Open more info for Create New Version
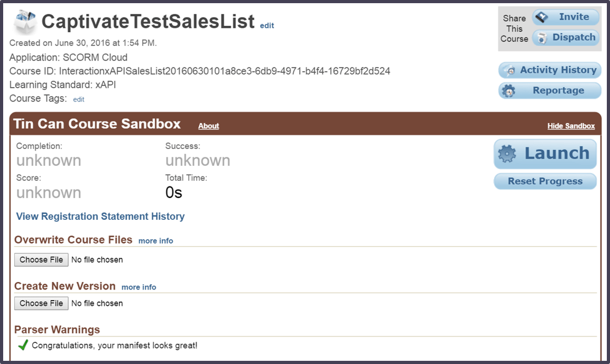610x364 pixels. [138, 287]
